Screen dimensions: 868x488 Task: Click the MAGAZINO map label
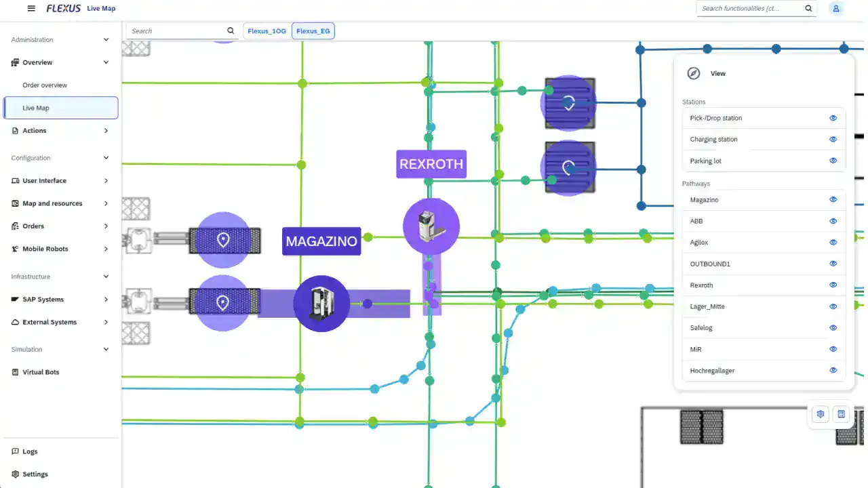[x=321, y=241]
